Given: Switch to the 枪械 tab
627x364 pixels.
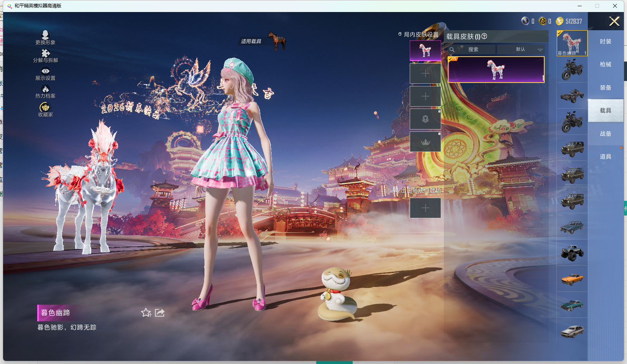Looking at the screenshot, I should coord(605,64).
